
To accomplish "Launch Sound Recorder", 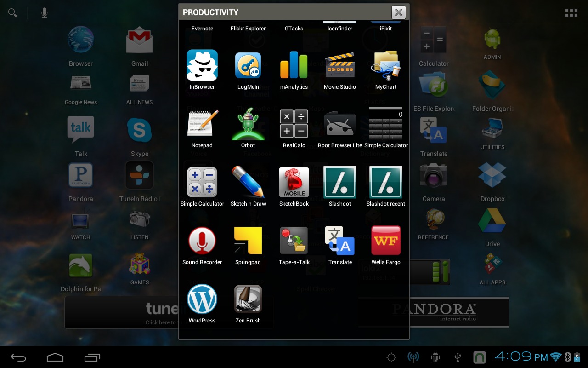I will click(x=202, y=245).
